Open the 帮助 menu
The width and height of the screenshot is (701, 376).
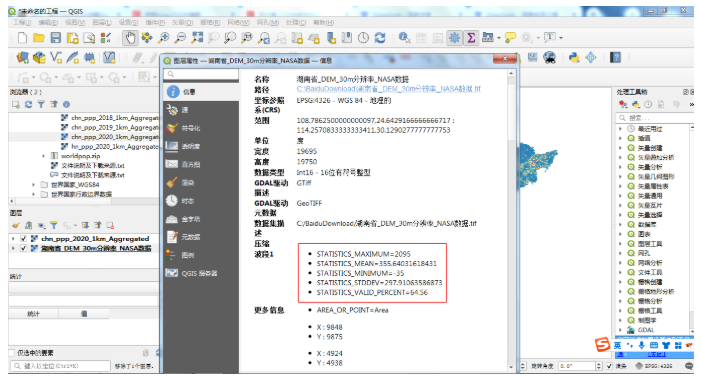click(323, 22)
